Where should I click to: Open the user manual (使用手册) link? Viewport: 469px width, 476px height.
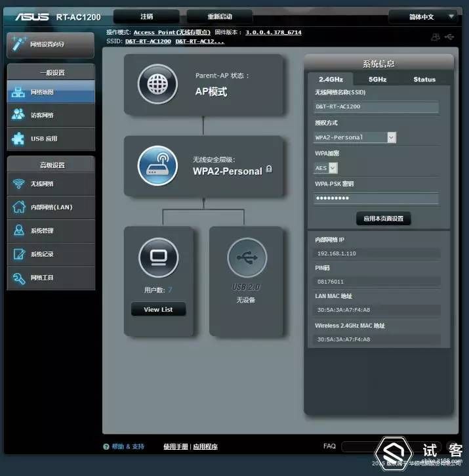[x=176, y=446]
